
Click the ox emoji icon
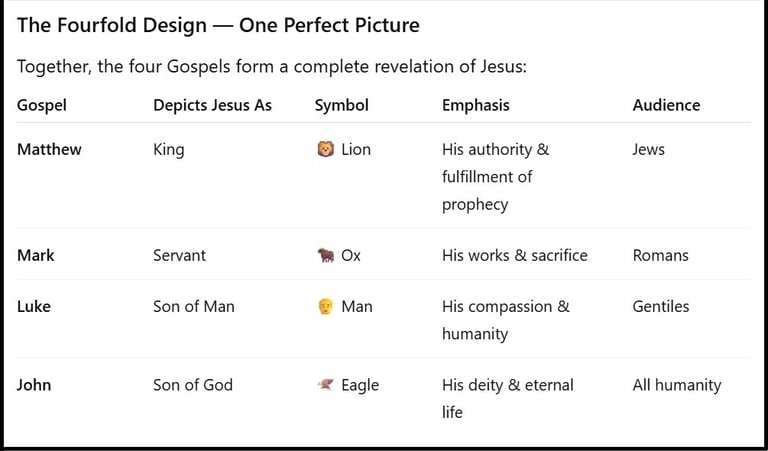click(325, 256)
